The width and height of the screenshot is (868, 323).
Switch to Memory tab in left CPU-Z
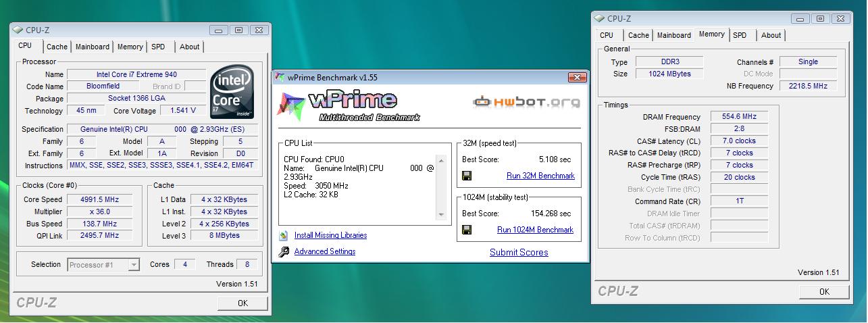pyautogui.click(x=130, y=47)
